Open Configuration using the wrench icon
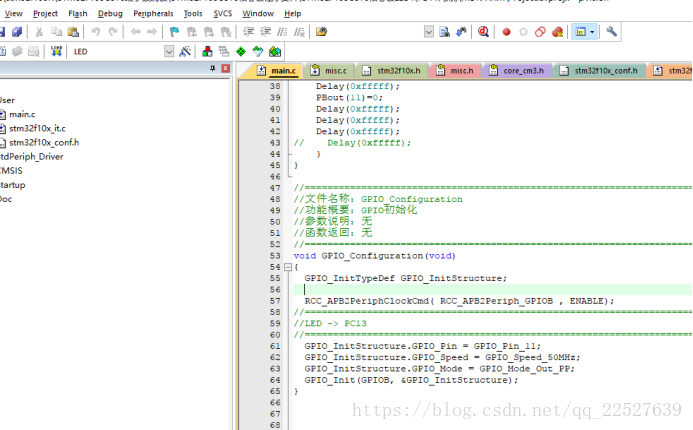 tap(612, 32)
